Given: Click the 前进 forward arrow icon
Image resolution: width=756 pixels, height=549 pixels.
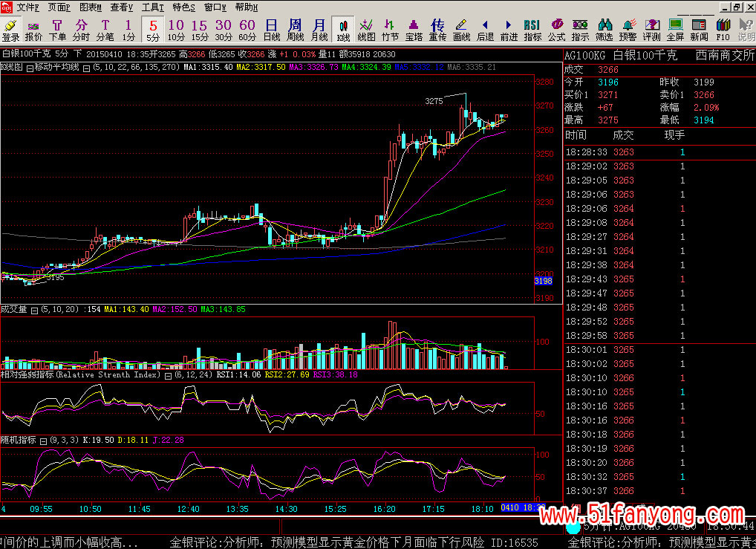Looking at the screenshot, I should tap(509, 30).
